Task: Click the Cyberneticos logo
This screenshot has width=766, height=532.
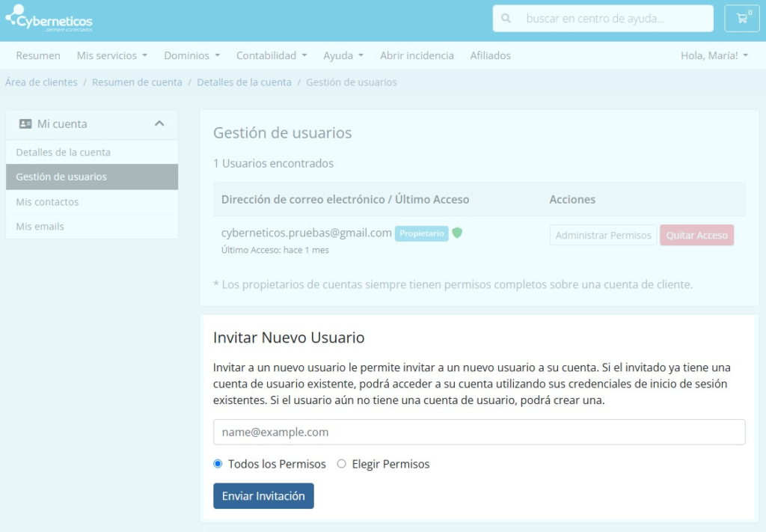Action: pyautogui.click(x=49, y=19)
